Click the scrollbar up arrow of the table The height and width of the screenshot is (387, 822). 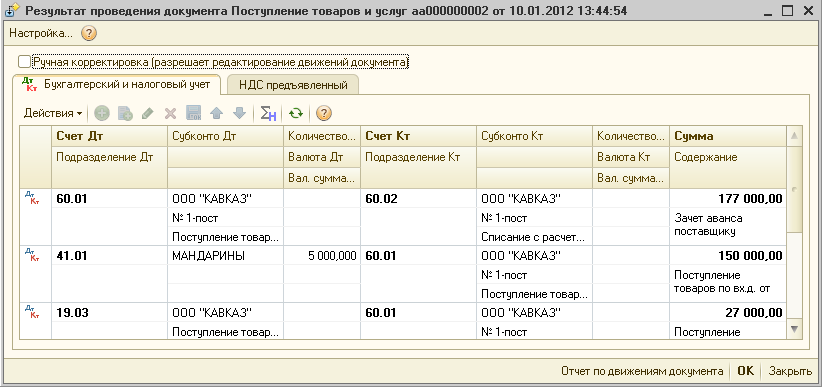click(795, 136)
